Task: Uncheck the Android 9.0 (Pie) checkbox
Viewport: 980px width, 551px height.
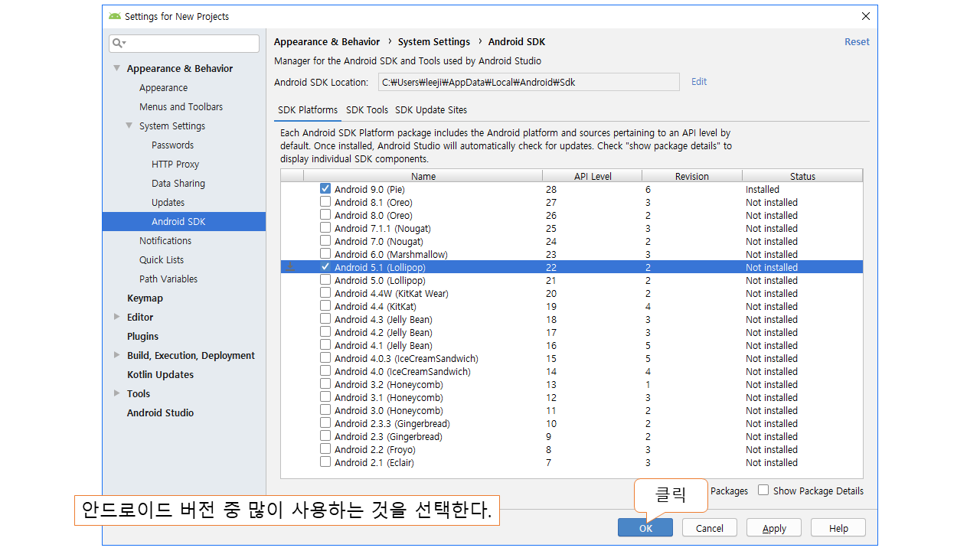Action: coord(325,189)
